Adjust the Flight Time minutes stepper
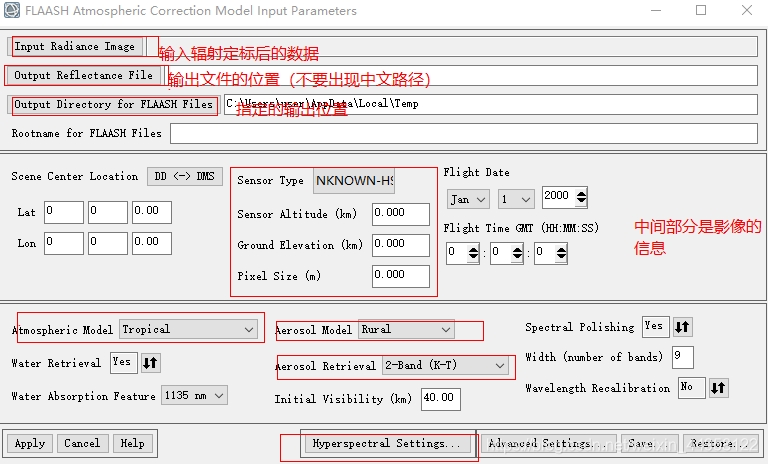The image size is (768, 464). (x=517, y=253)
